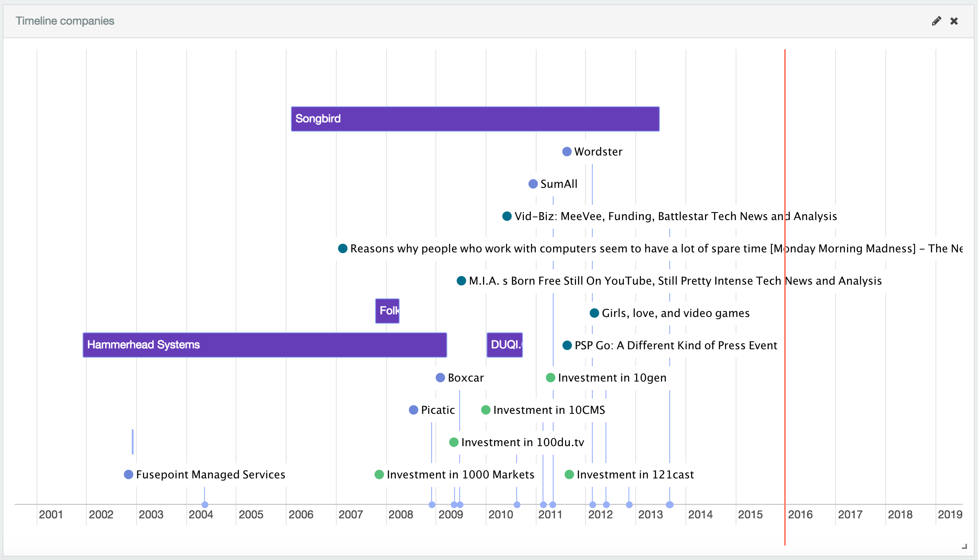Click the SumAll event dot
Screen dimensions: 978x560
[533, 184]
